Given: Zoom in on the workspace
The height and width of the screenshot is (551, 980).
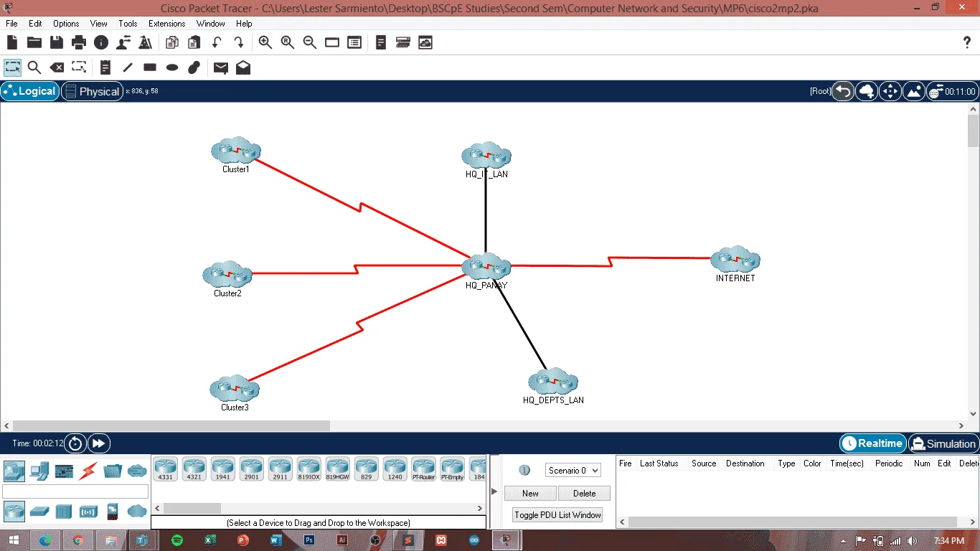Looking at the screenshot, I should click(265, 43).
